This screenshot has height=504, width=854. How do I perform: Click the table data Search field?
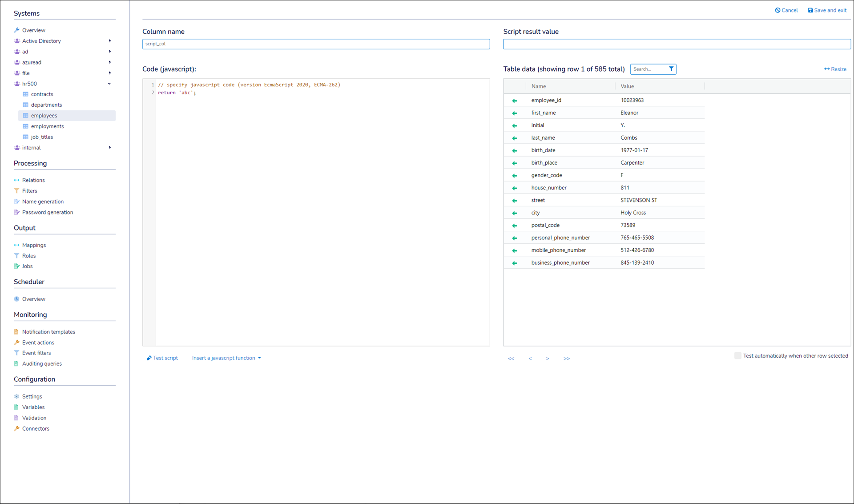648,69
